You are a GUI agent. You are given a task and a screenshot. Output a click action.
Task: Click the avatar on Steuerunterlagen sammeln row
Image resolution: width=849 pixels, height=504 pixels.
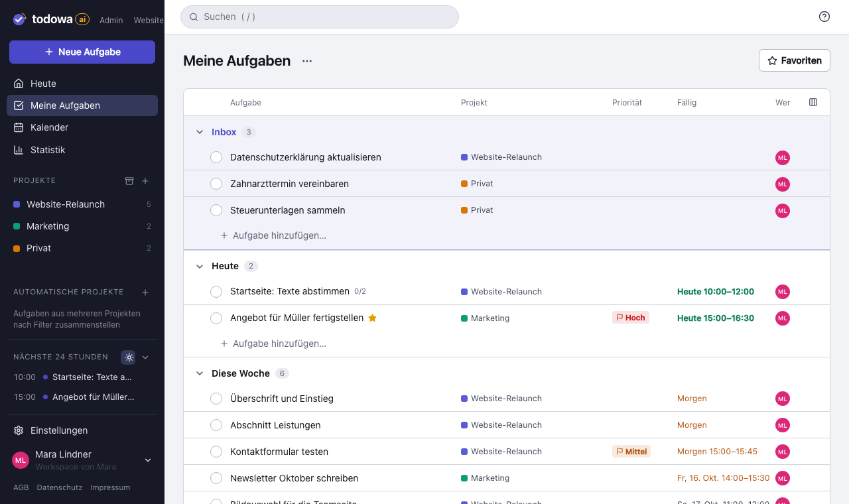(x=783, y=211)
